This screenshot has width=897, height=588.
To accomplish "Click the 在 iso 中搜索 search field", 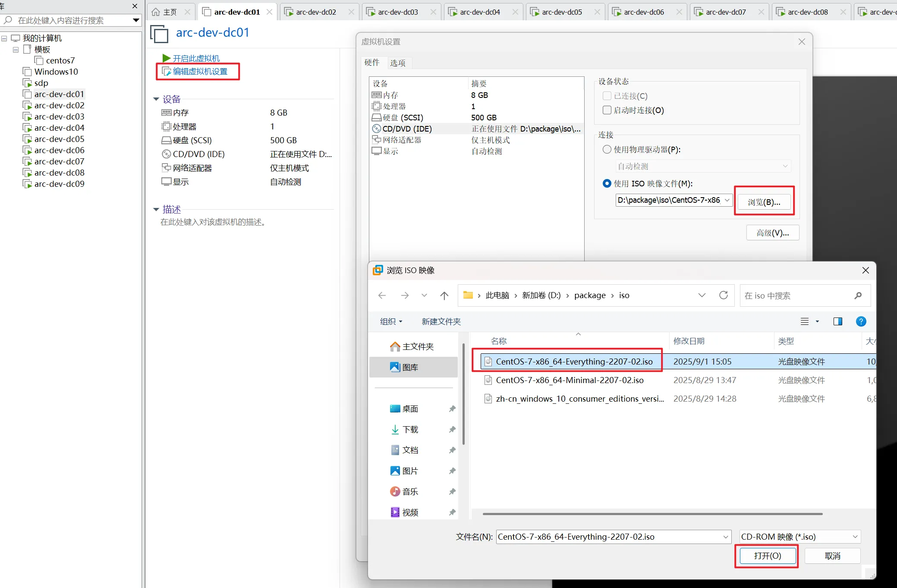I will tap(796, 296).
